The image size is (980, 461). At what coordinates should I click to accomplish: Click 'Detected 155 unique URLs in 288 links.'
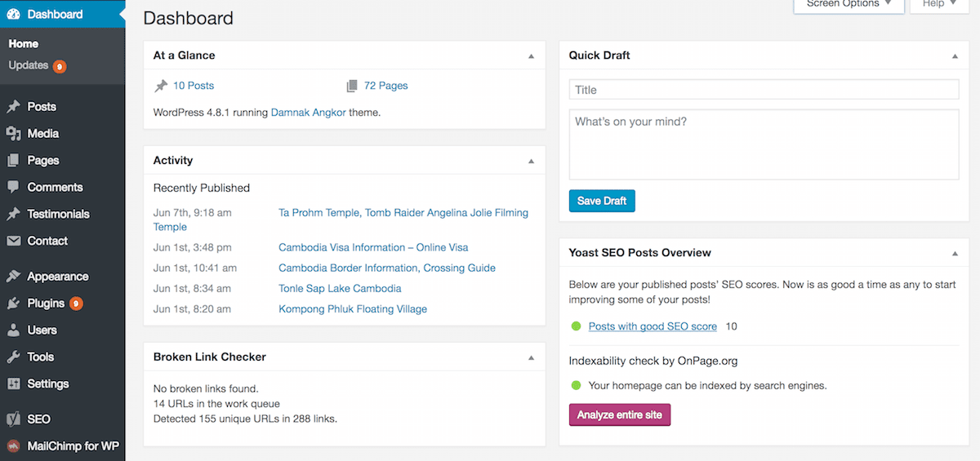(245, 419)
